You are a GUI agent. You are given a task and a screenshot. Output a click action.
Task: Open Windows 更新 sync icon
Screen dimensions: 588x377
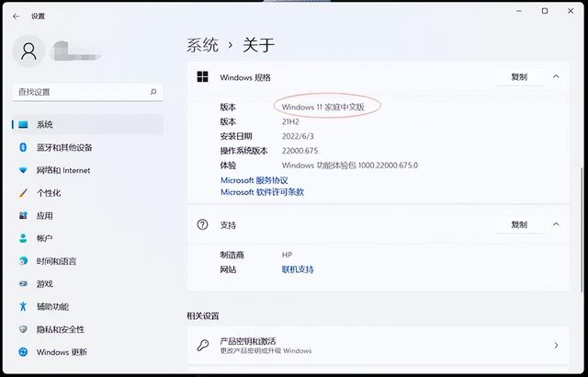pyautogui.click(x=23, y=352)
